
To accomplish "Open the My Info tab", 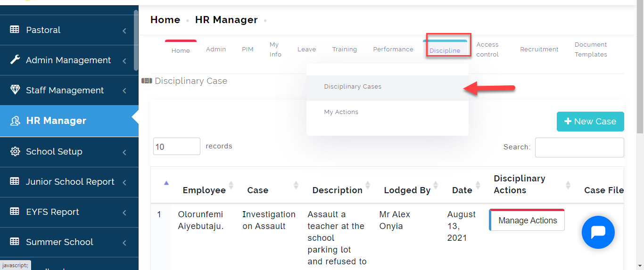I will (x=275, y=49).
